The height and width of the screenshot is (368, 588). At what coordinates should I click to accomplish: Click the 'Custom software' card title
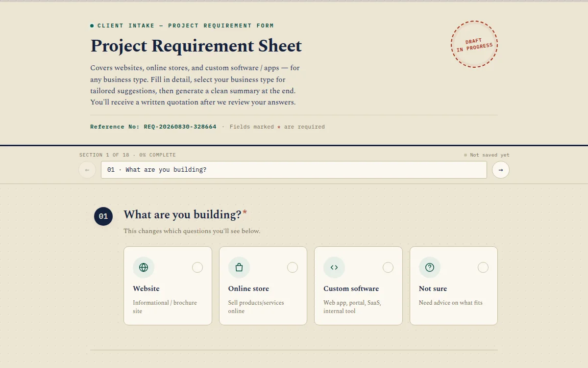[351, 289]
